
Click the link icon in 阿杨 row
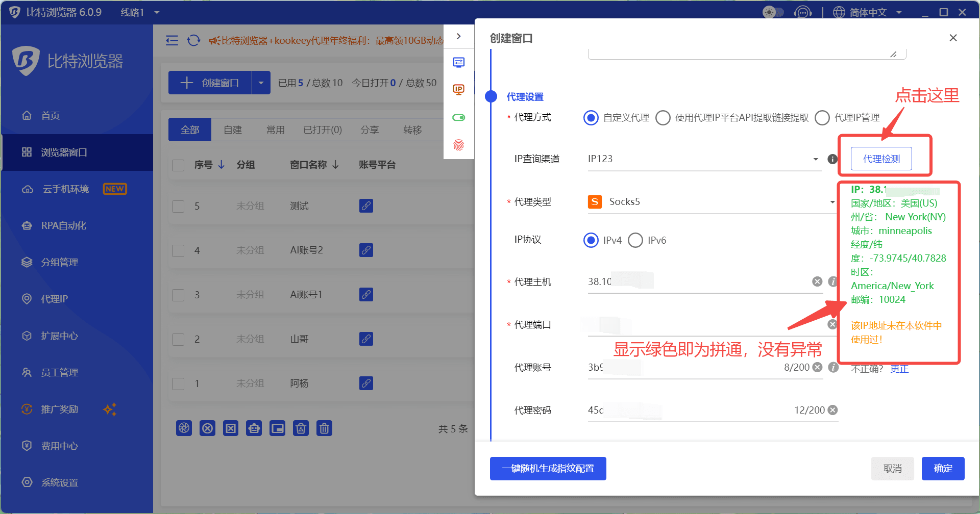366,383
